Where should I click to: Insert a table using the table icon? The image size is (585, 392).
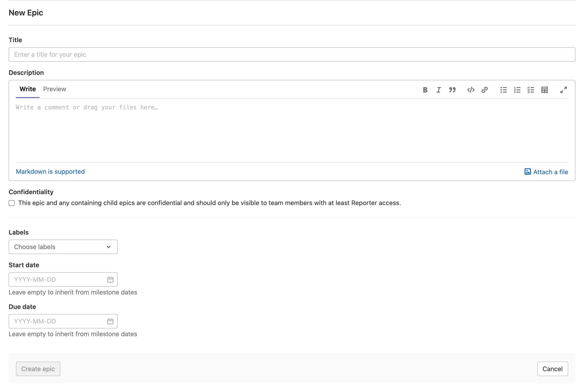click(x=545, y=90)
